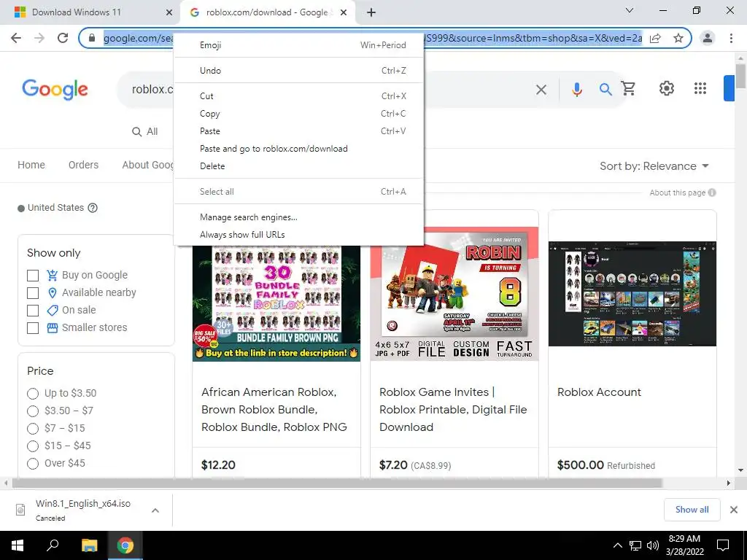Open the Sort by: Relevance dropdown
Screen dimensions: 747x560
pos(654,166)
